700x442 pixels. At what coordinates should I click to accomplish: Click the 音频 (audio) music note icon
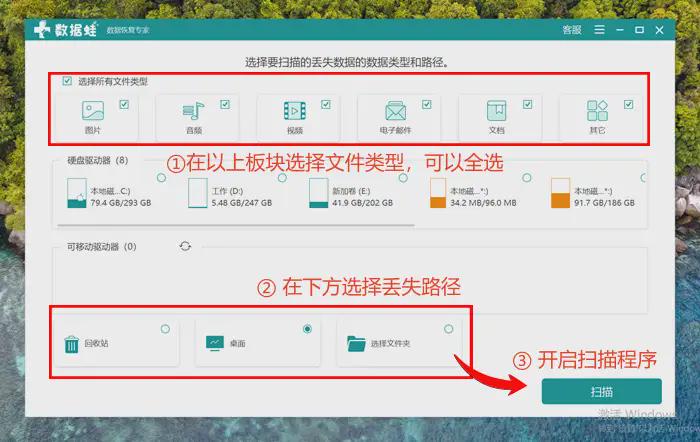point(193,111)
